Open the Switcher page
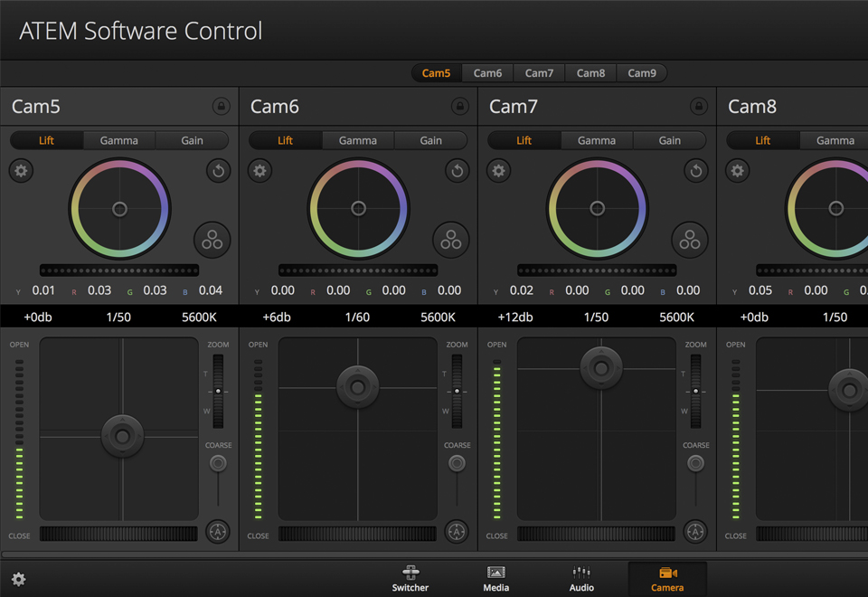Viewport: 868px width, 597px height. pyautogui.click(x=410, y=579)
